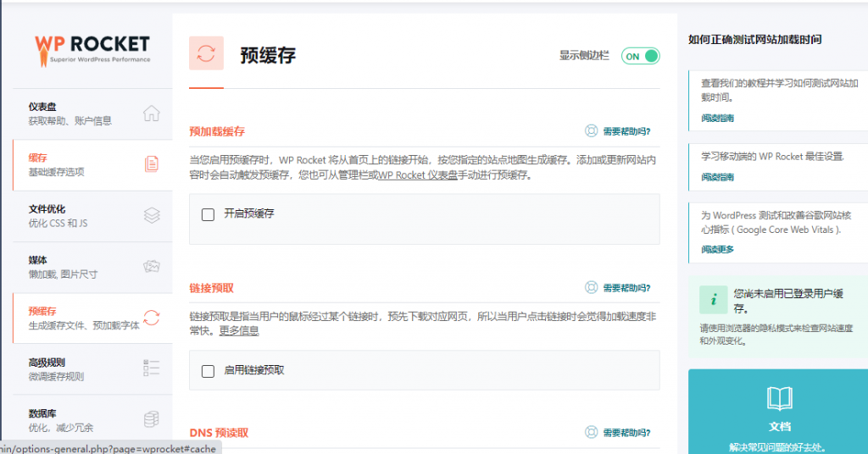Click the preload refresh icon in sidebar
The width and height of the screenshot is (868, 454).
coord(152,318)
